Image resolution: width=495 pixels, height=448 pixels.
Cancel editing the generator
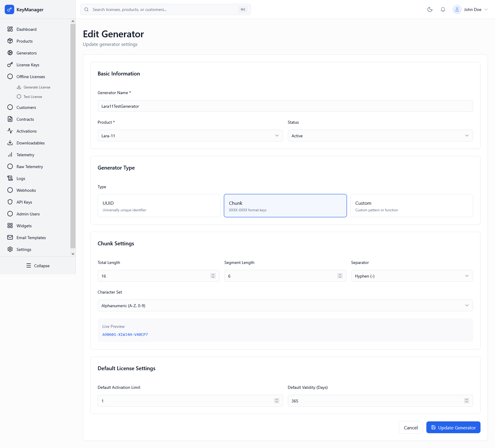tap(410, 428)
